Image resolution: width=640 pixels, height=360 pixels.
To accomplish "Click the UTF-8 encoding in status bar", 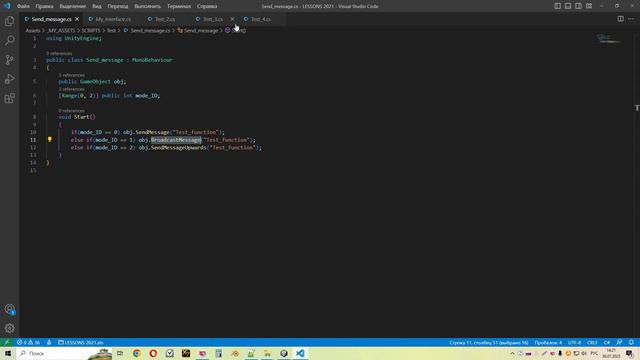I will click(574, 342).
